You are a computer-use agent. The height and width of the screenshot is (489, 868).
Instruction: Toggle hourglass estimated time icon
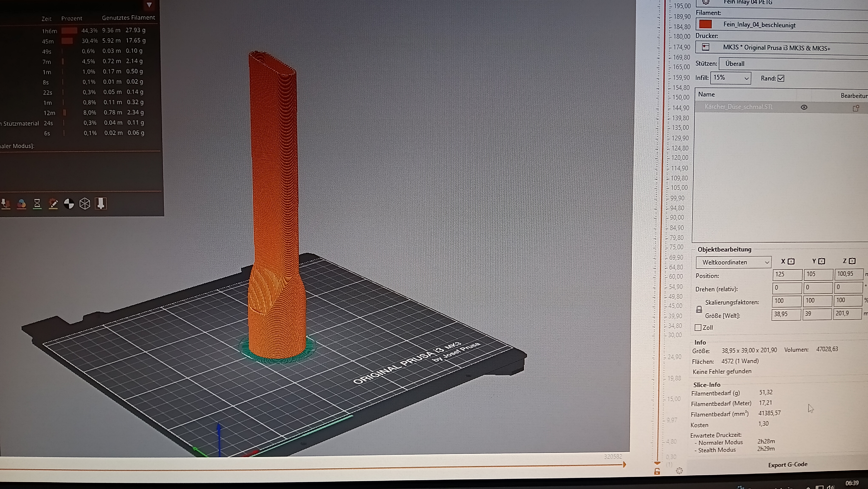pos(37,204)
